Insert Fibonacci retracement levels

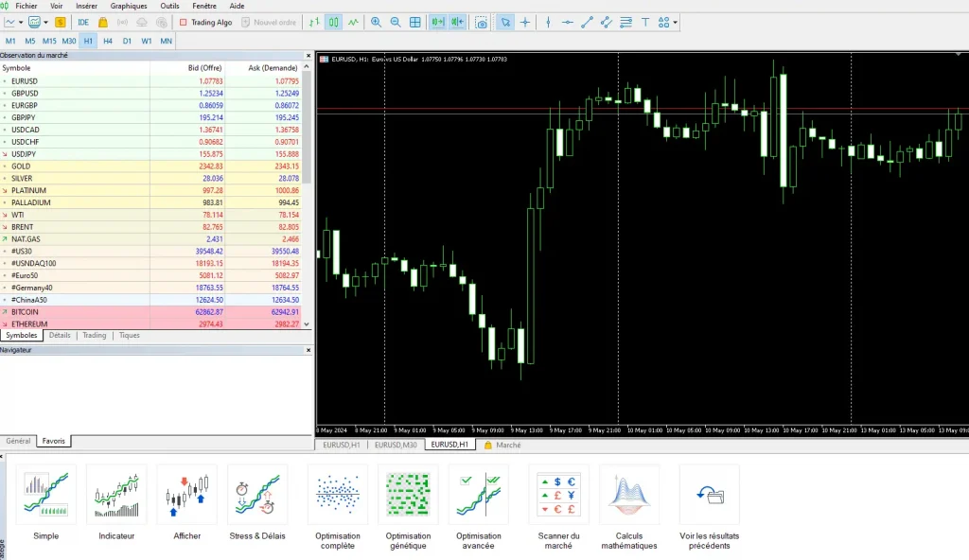tap(626, 23)
